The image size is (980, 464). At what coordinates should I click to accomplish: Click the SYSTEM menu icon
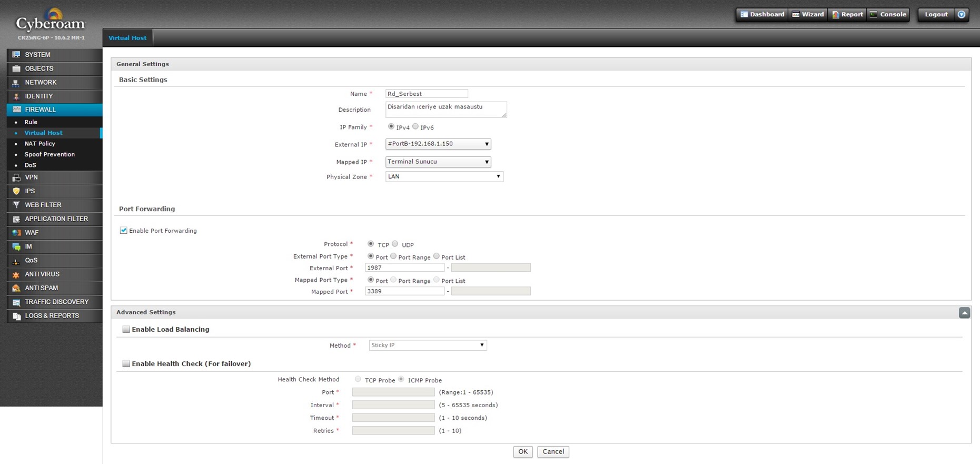coord(16,55)
